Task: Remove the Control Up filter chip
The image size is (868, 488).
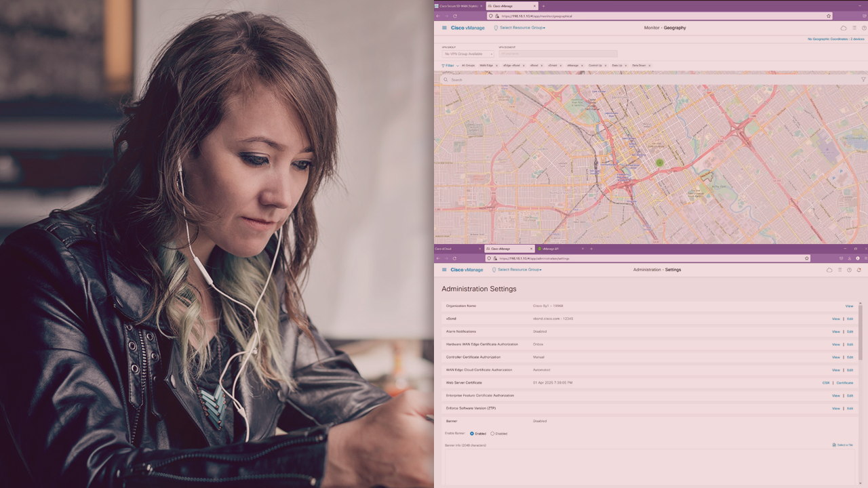Action: 606,66
